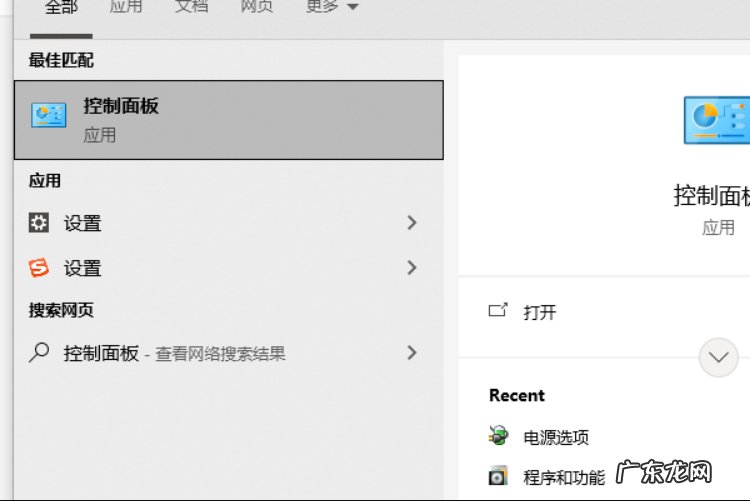Click the magnifier icon for web search
The image size is (750, 501).
39,353
